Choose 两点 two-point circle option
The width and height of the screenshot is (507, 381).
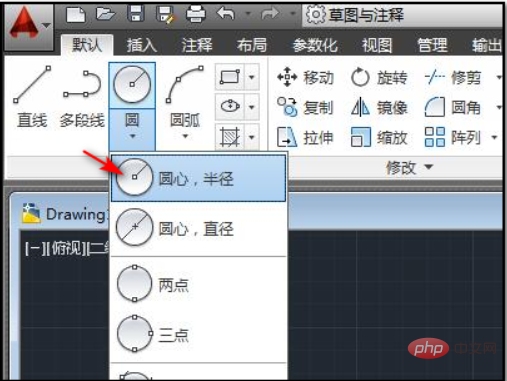point(198,284)
